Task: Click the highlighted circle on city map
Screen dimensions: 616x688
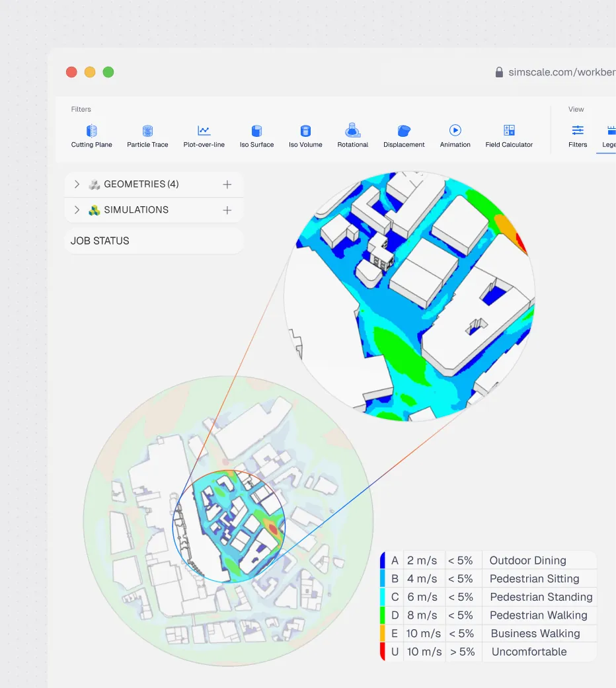Action: click(x=229, y=526)
